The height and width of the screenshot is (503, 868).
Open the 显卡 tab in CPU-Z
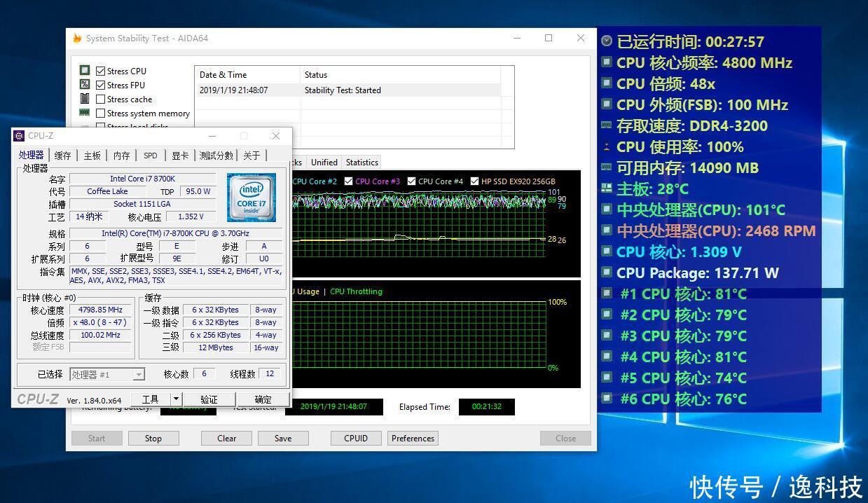click(180, 156)
